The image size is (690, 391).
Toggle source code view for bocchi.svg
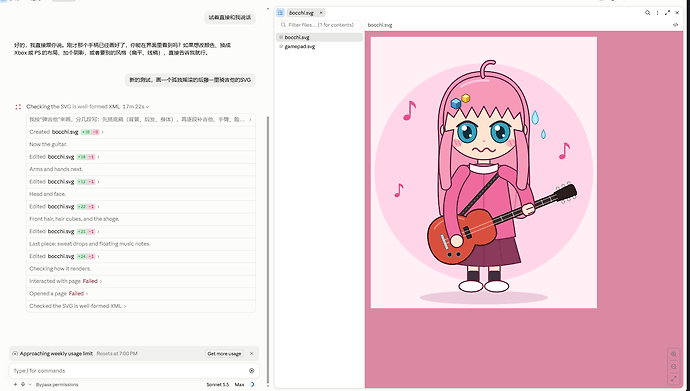[x=675, y=25]
